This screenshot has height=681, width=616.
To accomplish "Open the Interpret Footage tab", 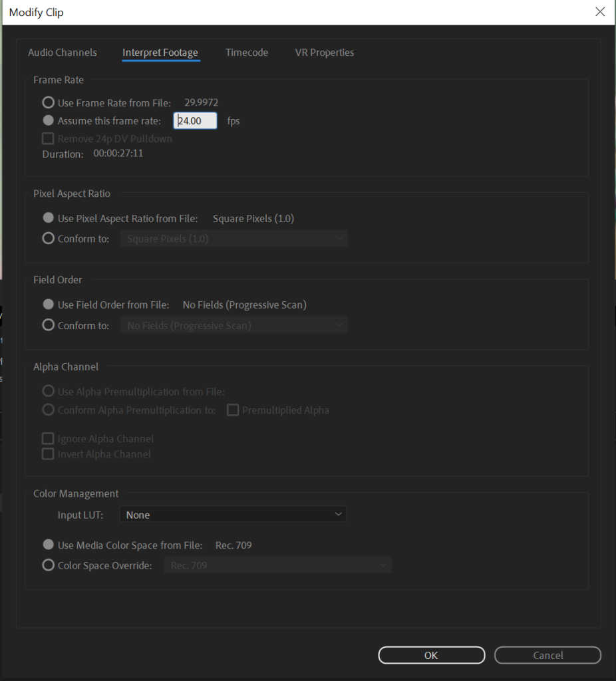I will 160,53.
